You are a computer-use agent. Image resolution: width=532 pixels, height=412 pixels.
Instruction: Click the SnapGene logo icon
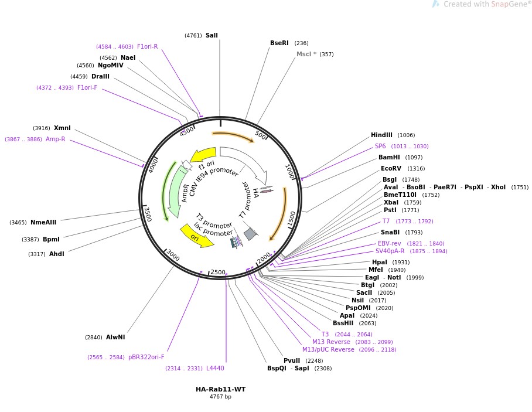435,4
